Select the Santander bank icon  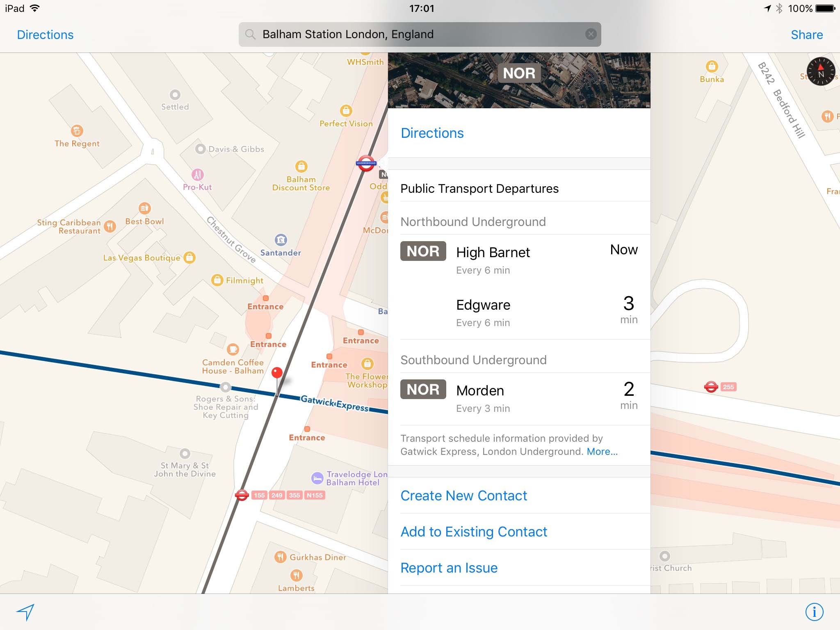(281, 240)
